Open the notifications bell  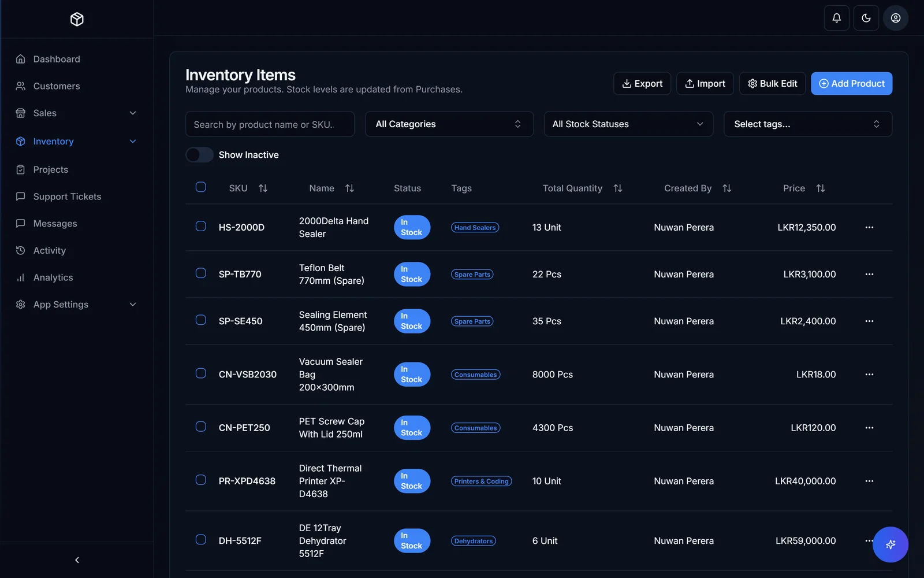pos(836,18)
